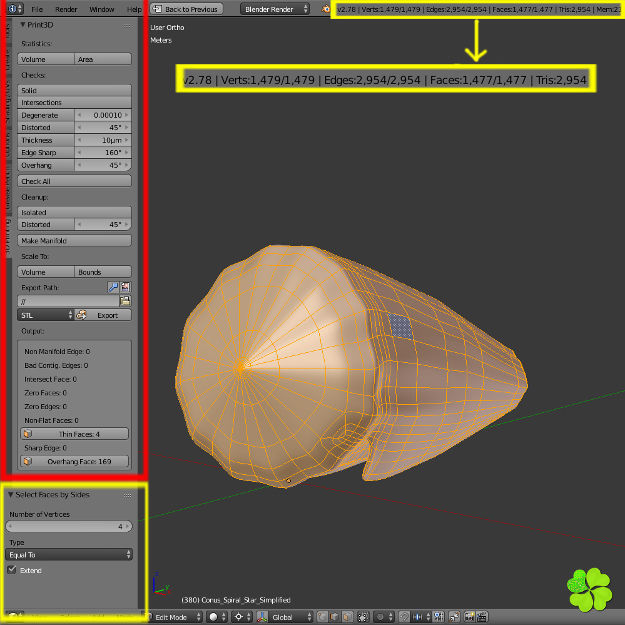The width and height of the screenshot is (625, 625).
Task: Open the viewport shading sphere dropdown
Action: point(217,617)
